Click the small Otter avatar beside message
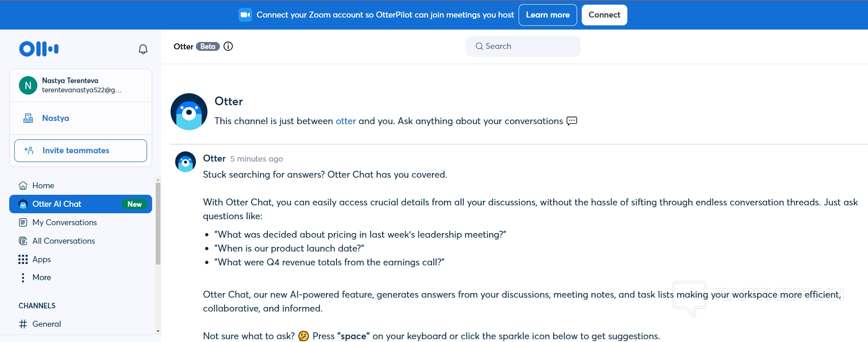 [186, 162]
